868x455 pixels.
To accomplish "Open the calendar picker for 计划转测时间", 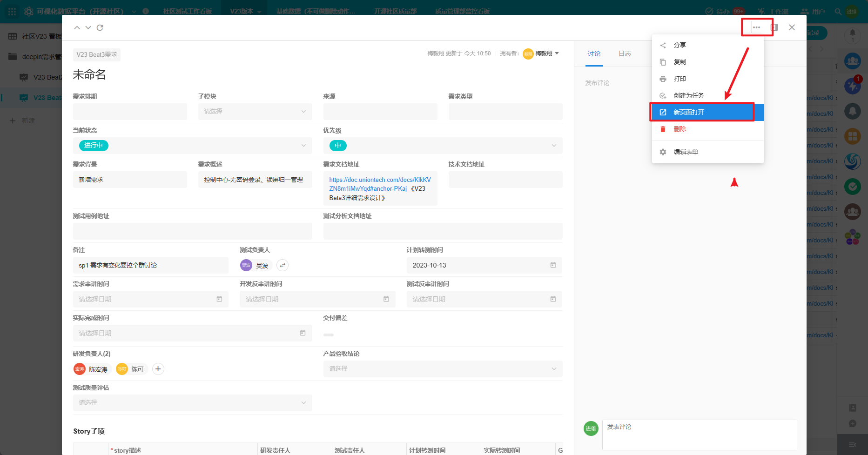I will pyautogui.click(x=553, y=265).
